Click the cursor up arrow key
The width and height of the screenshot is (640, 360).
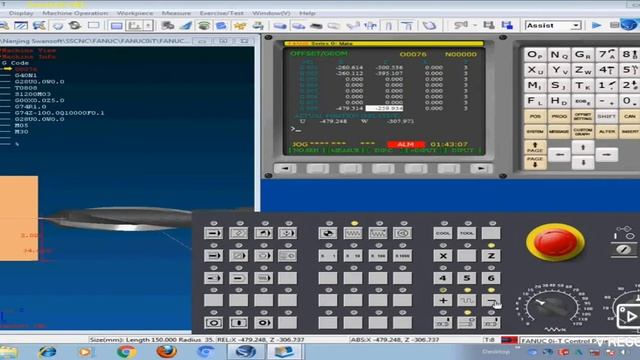(583, 147)
